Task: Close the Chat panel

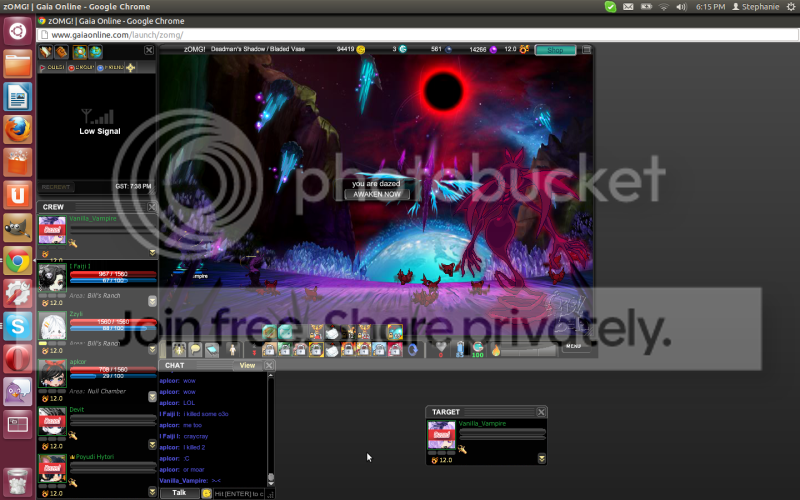Action: [x=269, y=365]
